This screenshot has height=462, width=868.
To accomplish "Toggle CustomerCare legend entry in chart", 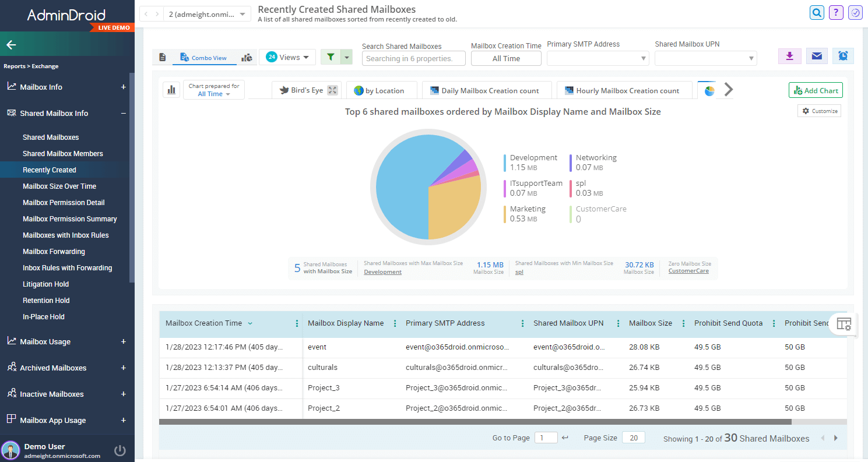I will (x=600, y=209).
